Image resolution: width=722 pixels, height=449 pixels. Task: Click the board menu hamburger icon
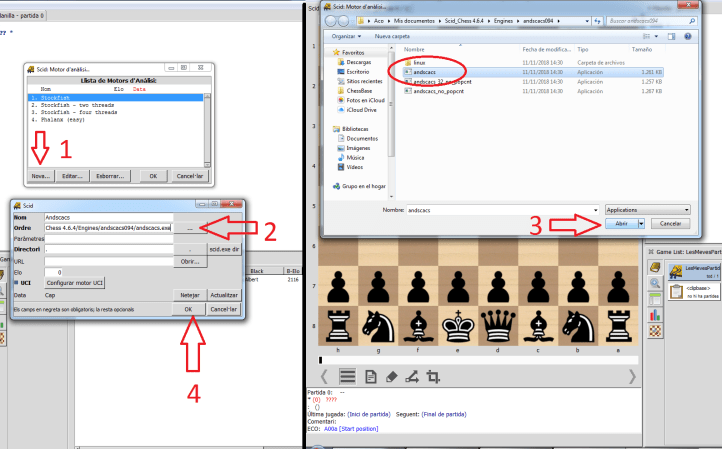348,376
